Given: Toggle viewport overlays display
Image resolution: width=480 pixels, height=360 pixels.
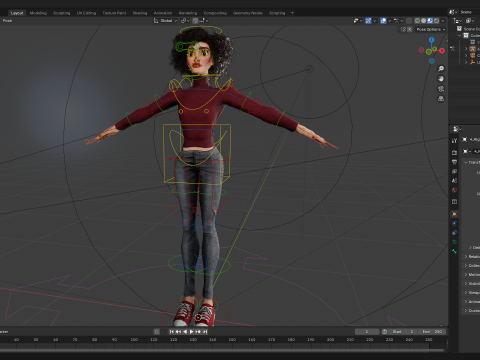Looking at the screenshot, I should click(x=383, y=21).
